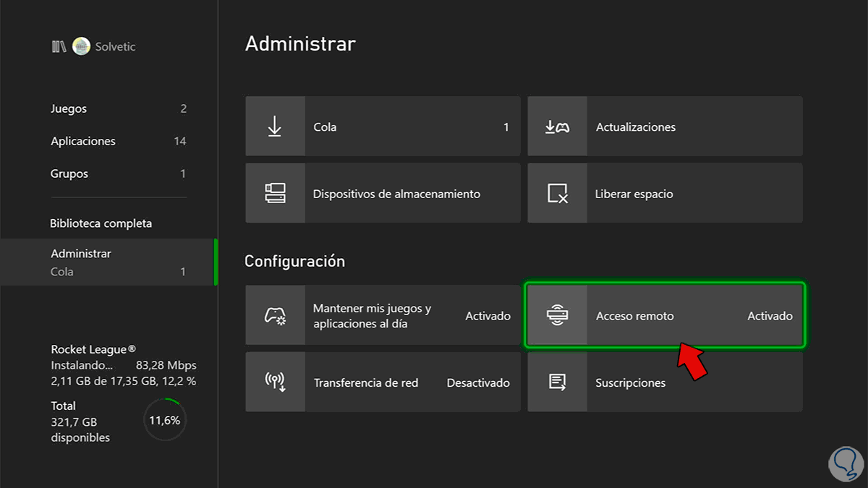Open Grupos in the sidebar
Image resolution: width=868 pixels, height=488 pixels.
(x=69, y=174)
